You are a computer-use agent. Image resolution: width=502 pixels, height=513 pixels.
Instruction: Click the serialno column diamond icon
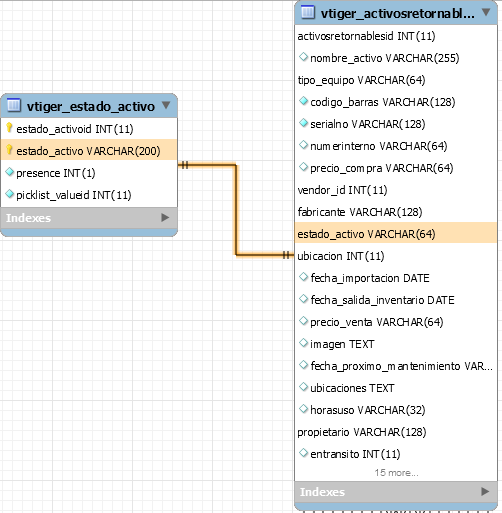point(303,123)
